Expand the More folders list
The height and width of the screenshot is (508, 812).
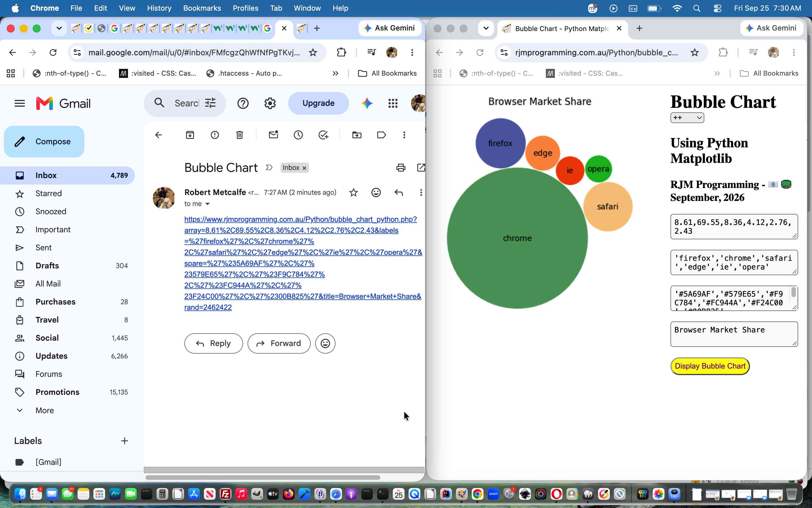click(45, 410)
